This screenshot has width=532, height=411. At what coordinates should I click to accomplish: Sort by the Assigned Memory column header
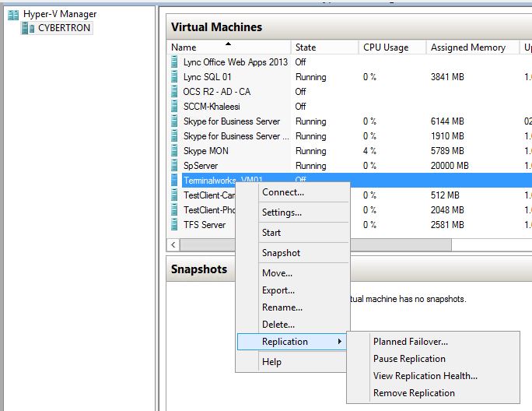[473, 47]
